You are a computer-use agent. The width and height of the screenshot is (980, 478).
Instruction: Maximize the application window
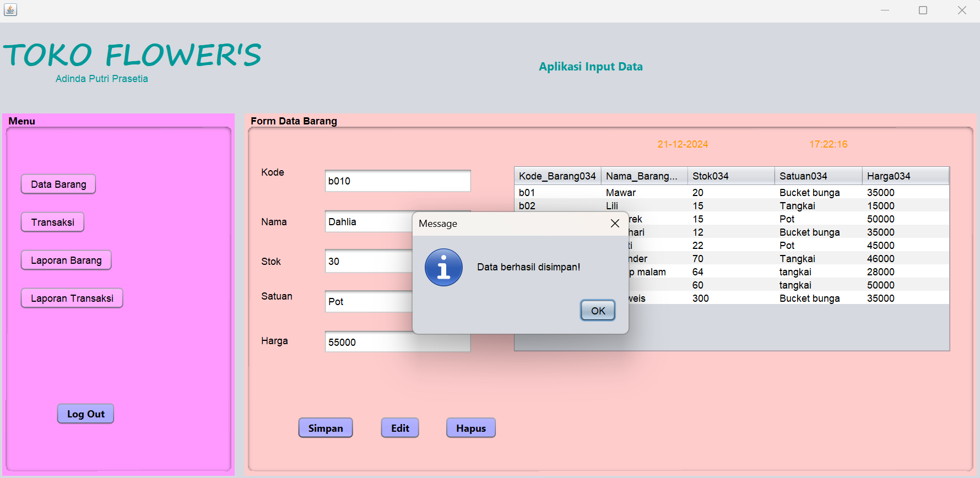click(x=923, y=10)
